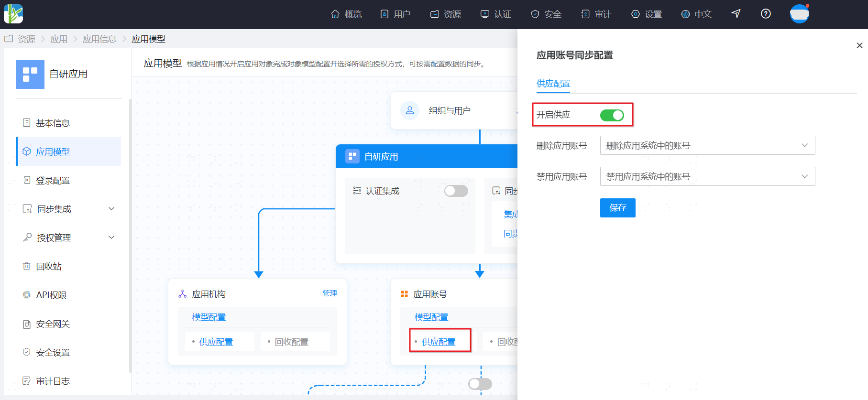Toggle the switch below the 应用账号 card
The image size is (868, 400).
[480, 384]
